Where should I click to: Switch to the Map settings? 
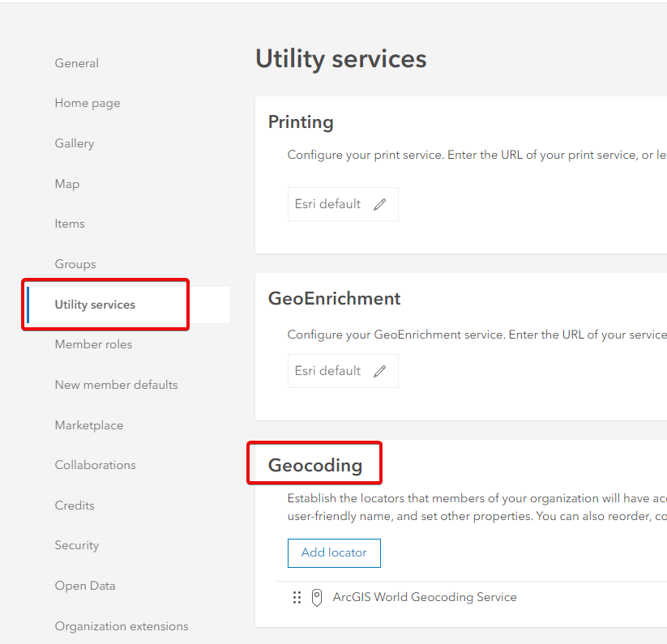point(67,184)
